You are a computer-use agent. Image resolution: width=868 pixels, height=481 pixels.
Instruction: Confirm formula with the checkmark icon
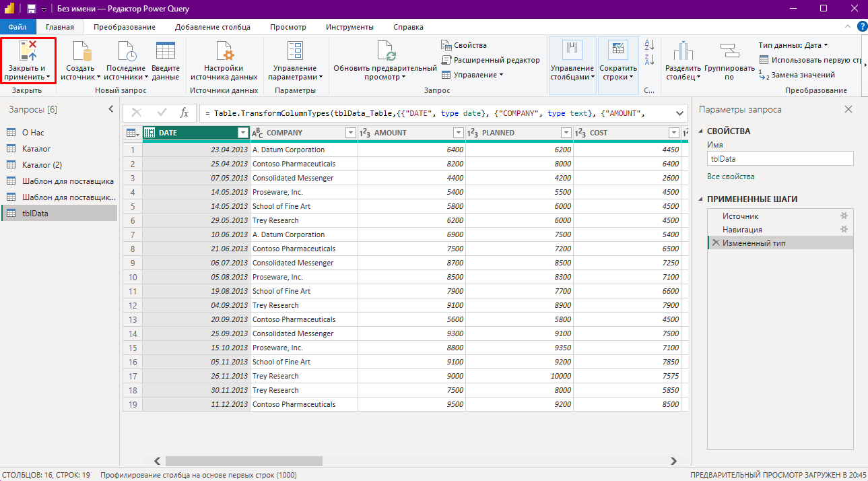(x=162, y=113)
